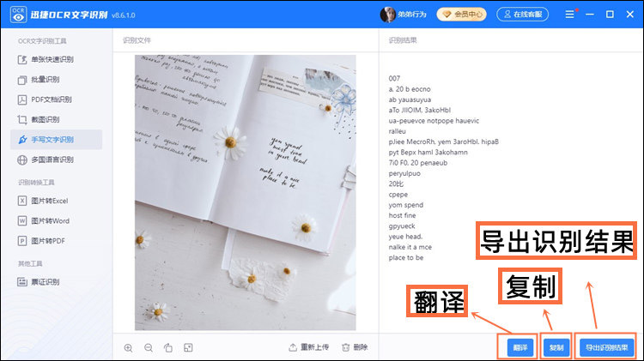Click 导出识别结果 export button
The height and width of the screenshot is (361, 644).
[606, 347]
